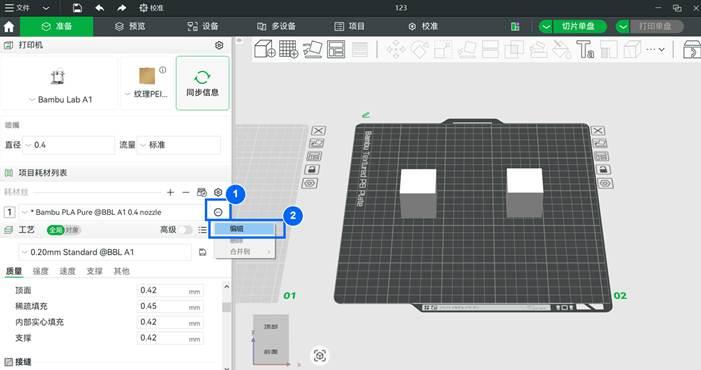Screen dimensions: 701x370
Task: Open the 文件 menu
Action: point(17,8)
